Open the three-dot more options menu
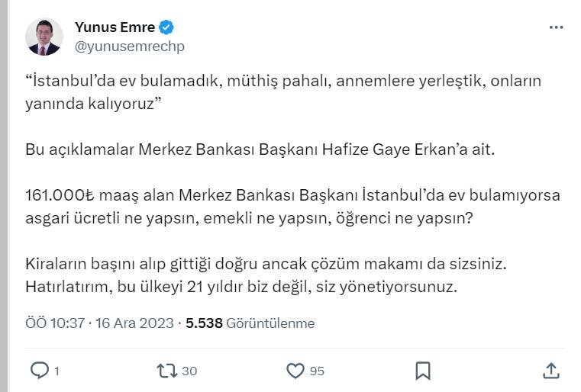 [557, 27]
